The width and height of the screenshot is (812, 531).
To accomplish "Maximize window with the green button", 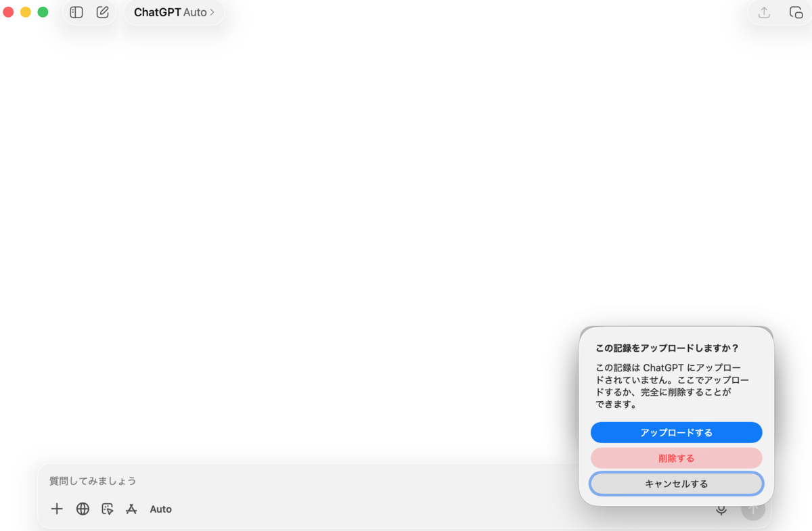I will [43, 12].
